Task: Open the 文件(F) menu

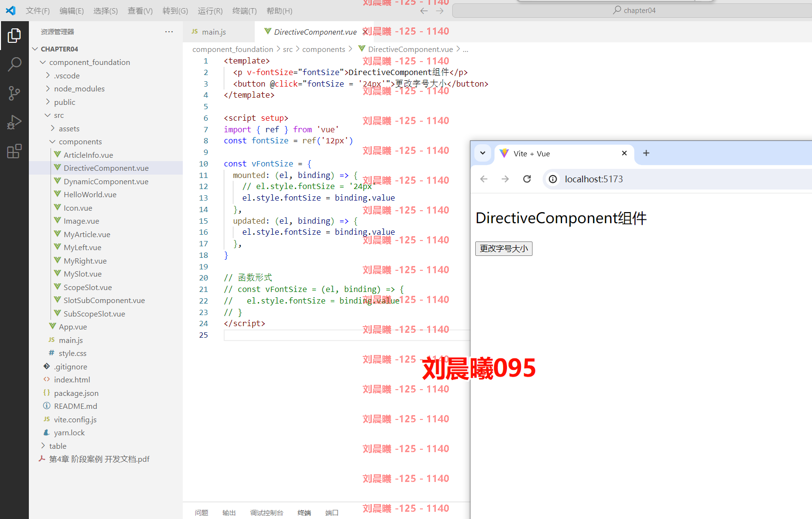Action: [38, 11]
